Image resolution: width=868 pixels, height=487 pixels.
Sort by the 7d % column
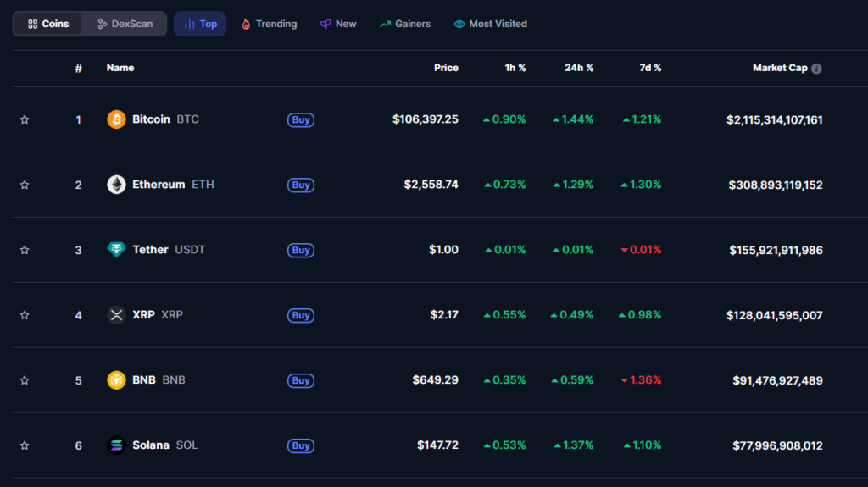click(650, 68)
